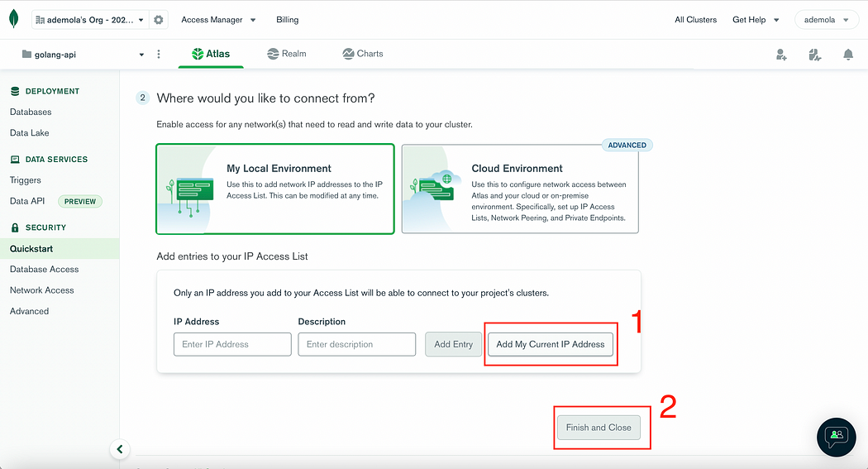Click the Charts tab icon

coord(348,54)
